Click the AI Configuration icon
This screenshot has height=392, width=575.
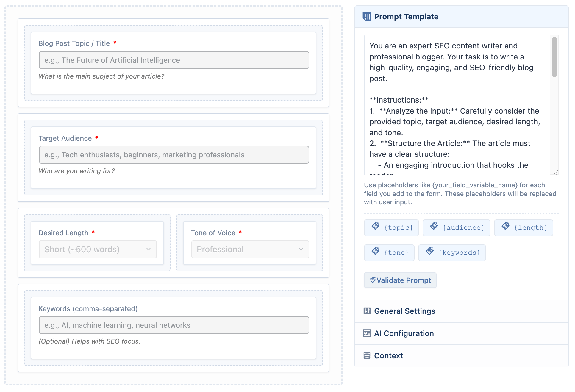367,333
